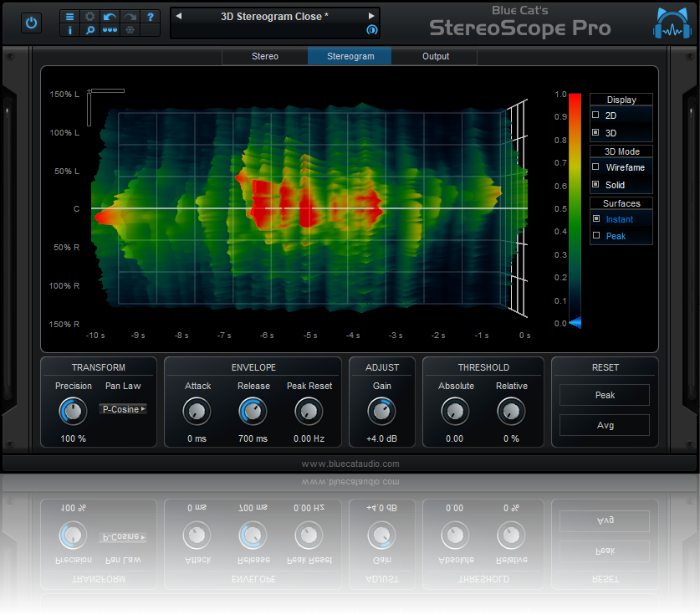Switch to the Stereo tab
This screenshot has width=700, height=615.
point(264,56)
